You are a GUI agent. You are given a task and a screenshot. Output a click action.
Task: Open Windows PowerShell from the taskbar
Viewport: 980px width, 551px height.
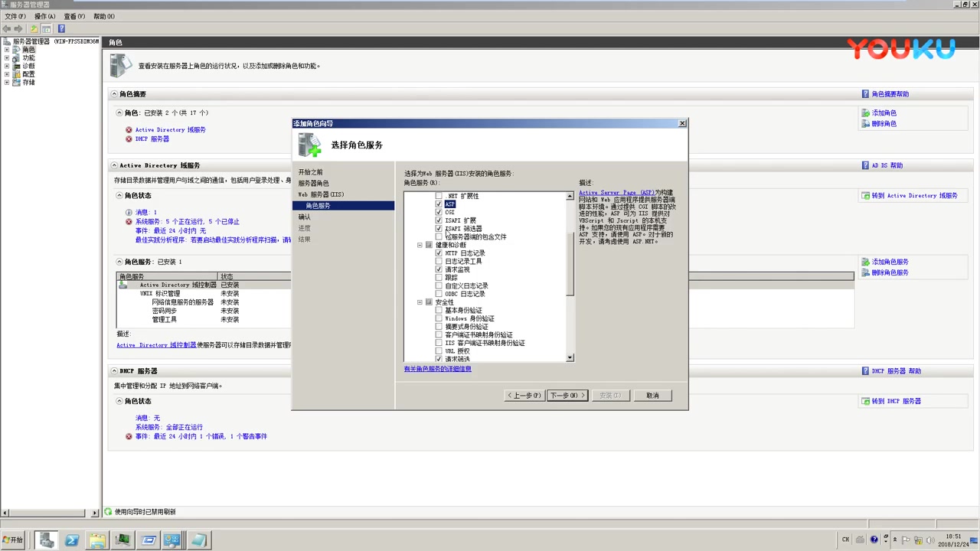tap(71, 540)
